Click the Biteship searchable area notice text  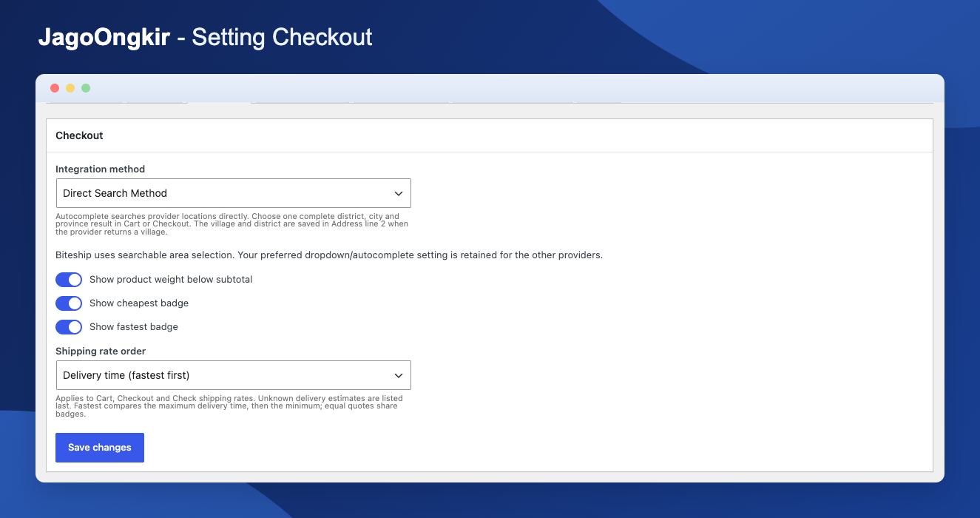[329, 255]
